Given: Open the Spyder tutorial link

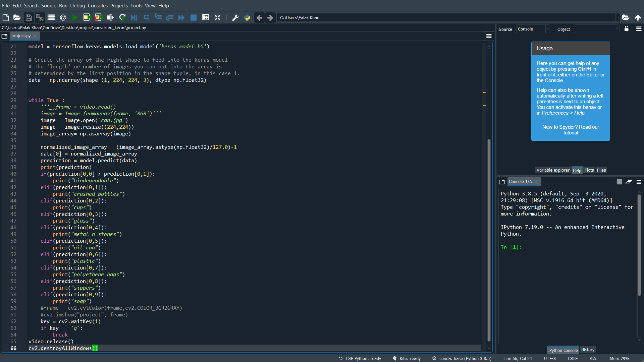Looking at the screenshot, I should [x=570, y=133].
